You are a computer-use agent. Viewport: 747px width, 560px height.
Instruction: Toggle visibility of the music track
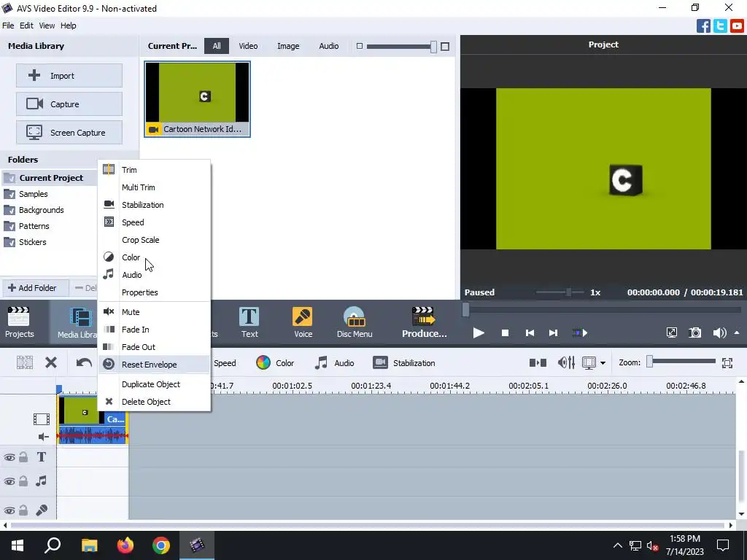point(9,481)
